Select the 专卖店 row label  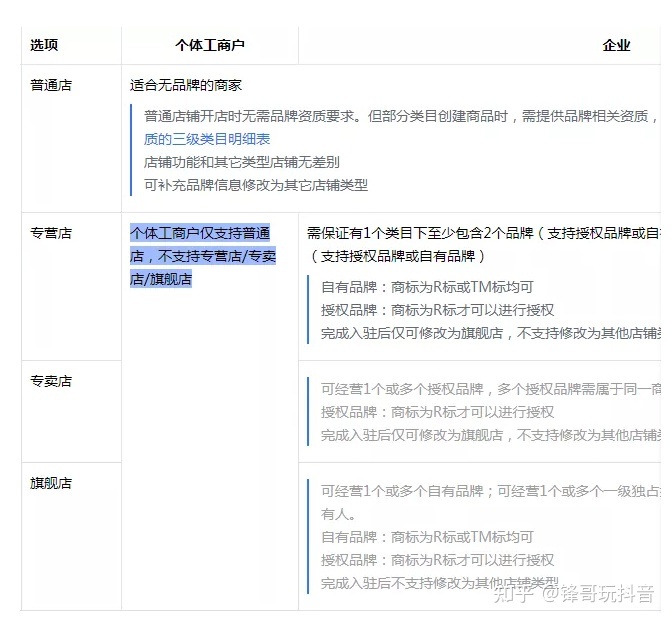(51, 381)
